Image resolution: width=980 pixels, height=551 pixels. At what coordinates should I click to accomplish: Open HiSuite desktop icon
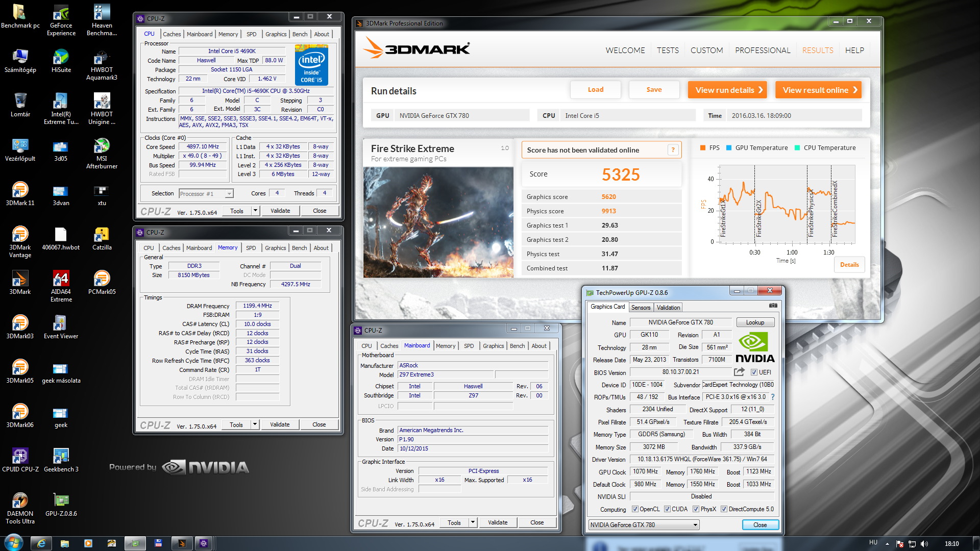(61, 61)
